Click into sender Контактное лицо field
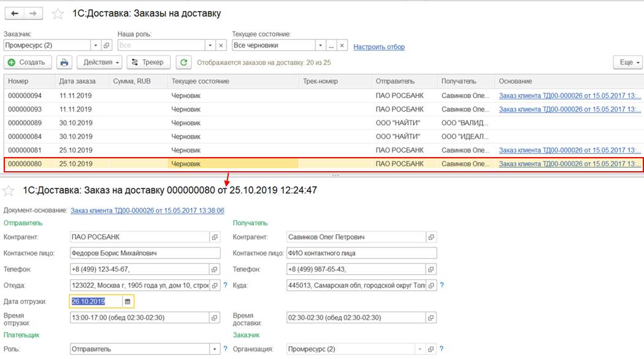 coord(145,253)
